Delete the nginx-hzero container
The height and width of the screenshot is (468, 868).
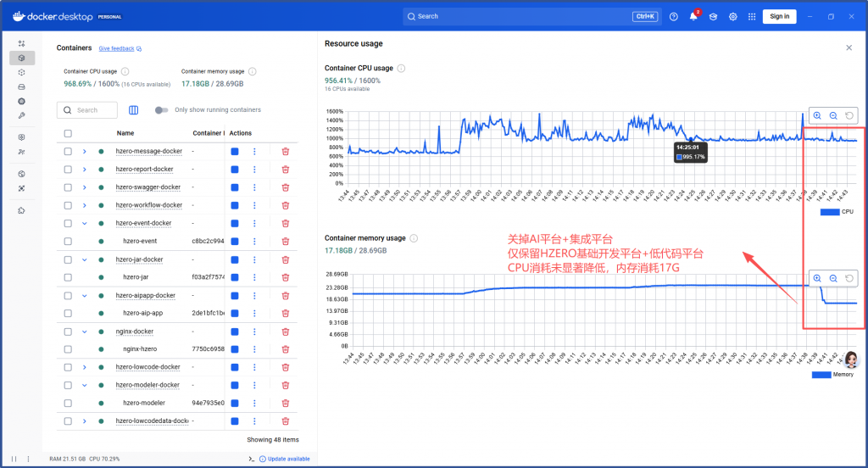(x=285, y=348)
